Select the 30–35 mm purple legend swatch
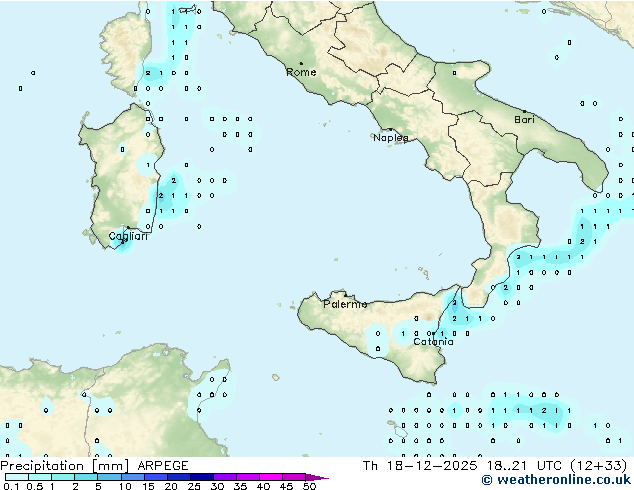Screen dimensions: 634x490 (x=225, y=477)
